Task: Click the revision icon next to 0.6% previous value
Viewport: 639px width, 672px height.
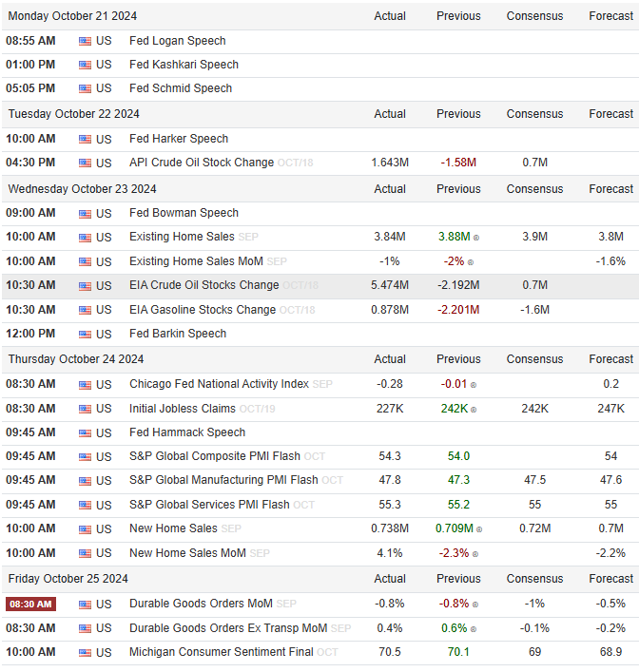Action: coord(474,629)
